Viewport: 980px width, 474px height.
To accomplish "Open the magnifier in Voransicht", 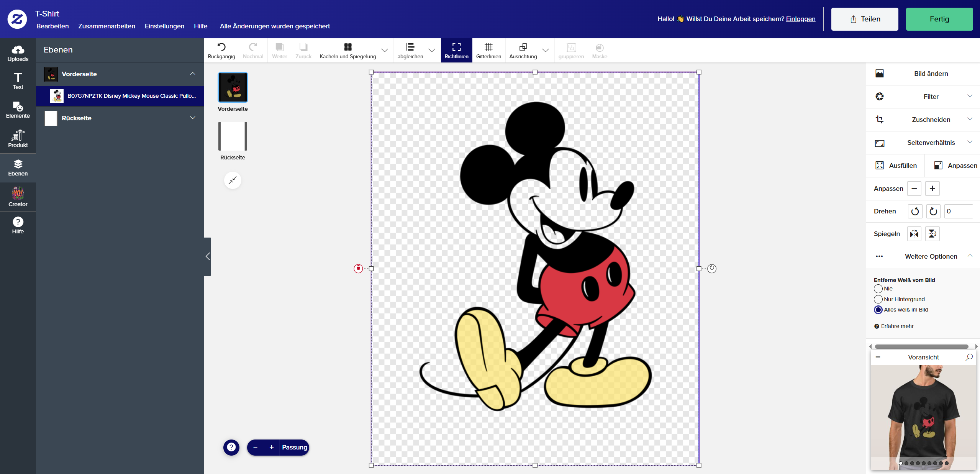I will point(969,357).
